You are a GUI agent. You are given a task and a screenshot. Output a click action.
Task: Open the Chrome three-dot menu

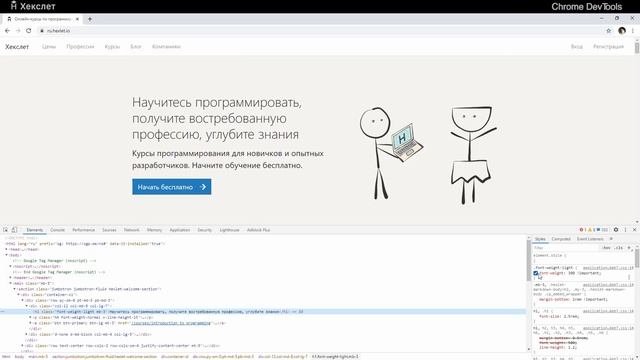tap(633, 31)
